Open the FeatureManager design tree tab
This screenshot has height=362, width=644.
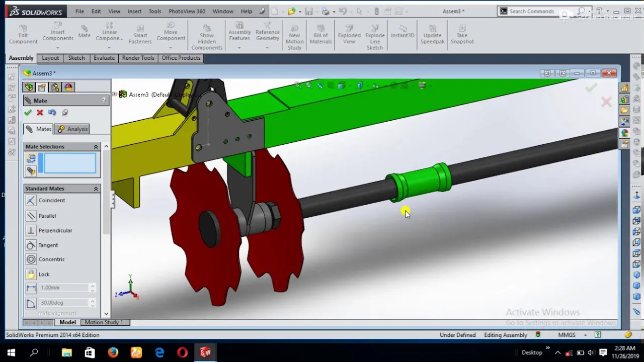[29, 87]
